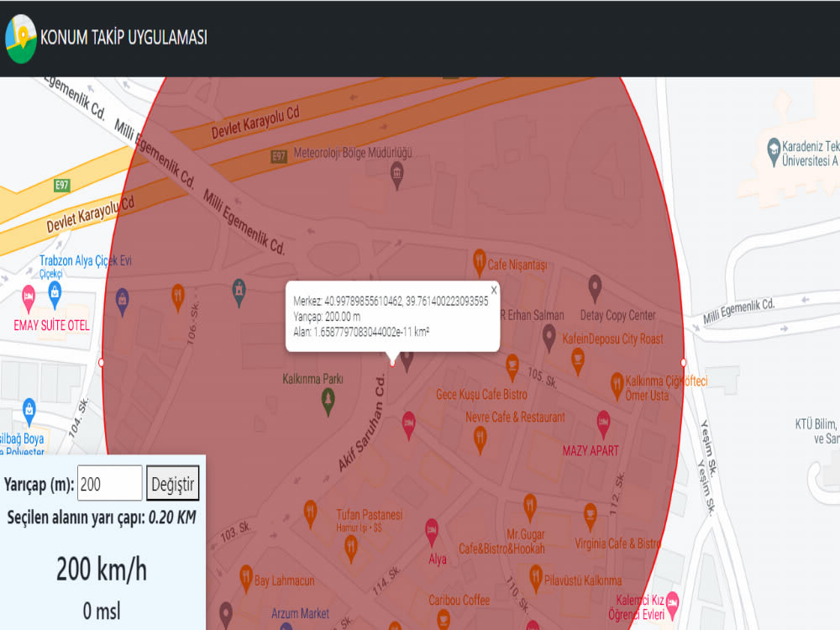Image resolution: width=840 pixels, height=630 pixels.
Task: Click the Devlet Karayolu Cd label inside the circle
Action: (x=255, y=122)
